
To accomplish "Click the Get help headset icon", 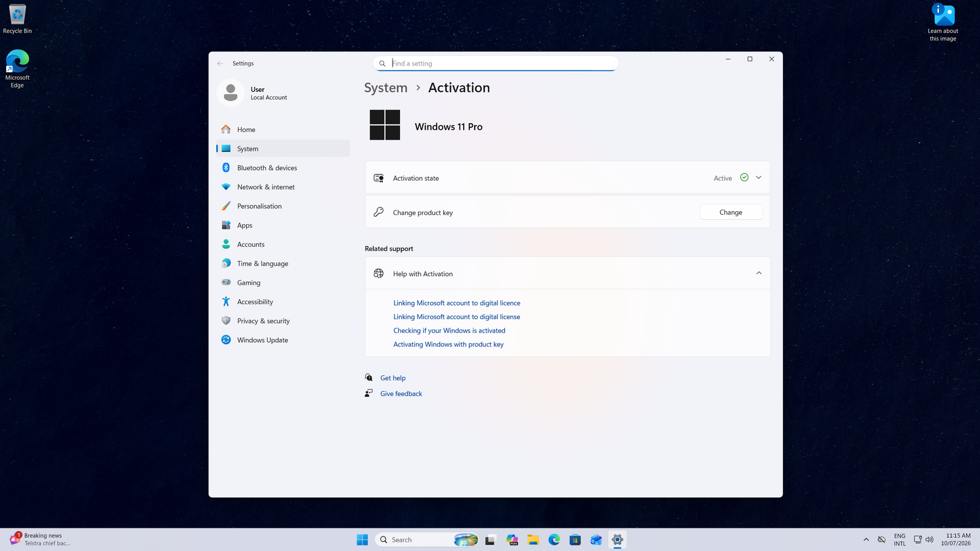I will (369, 378).
